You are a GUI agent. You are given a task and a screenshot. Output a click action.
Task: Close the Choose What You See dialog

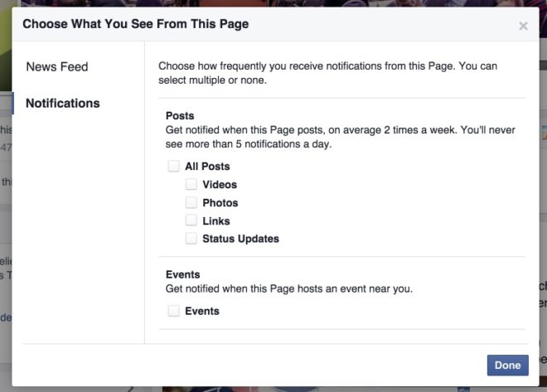pyautogui.click(x=523, y=26)
